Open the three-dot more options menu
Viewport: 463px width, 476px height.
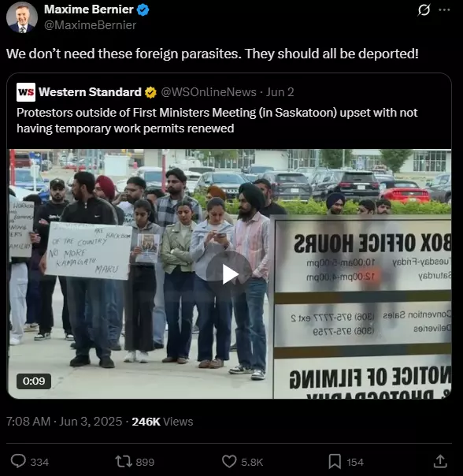point(444,10)
